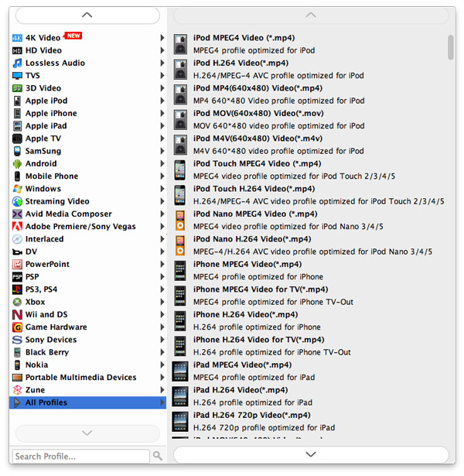Click the Streaming Video globe icon
The height and width of the screenshot is (476, 464).
tap(17, 201)
